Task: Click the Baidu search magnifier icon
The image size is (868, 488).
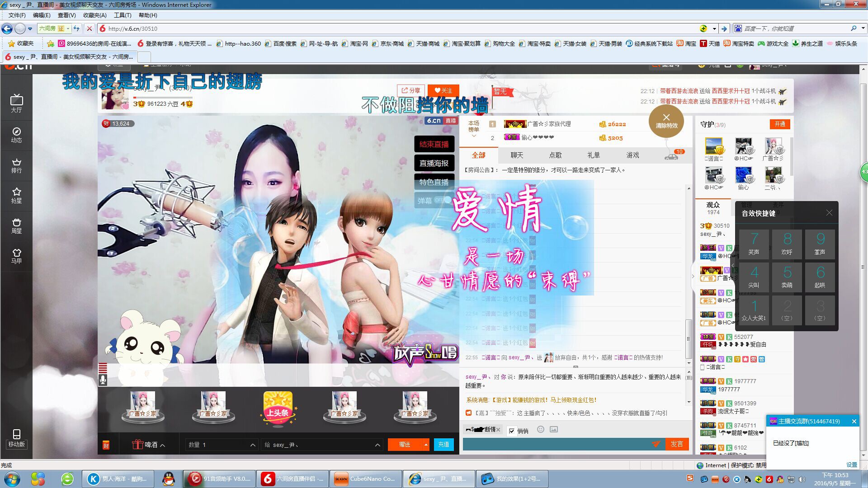Action: (x=854, y=28)
